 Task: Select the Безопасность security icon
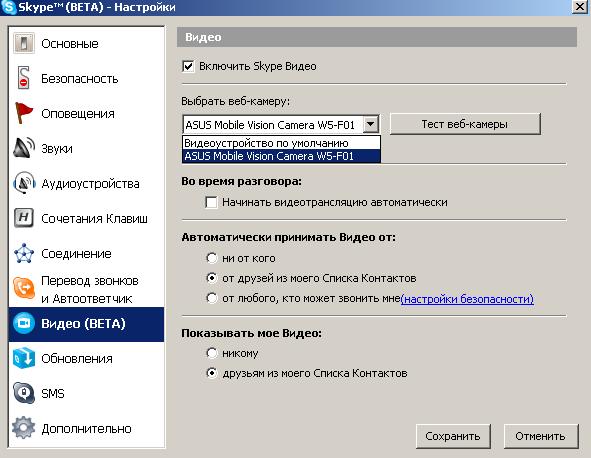(23, 78)
